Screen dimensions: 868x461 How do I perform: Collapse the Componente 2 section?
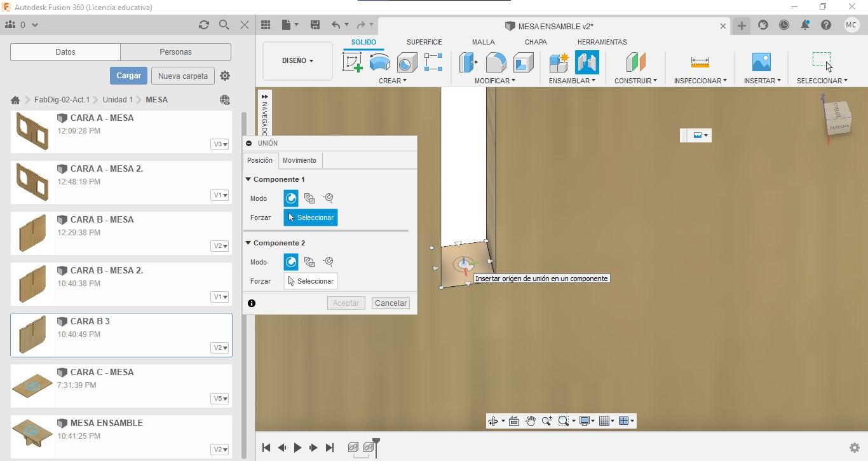(x=248, y=243)
